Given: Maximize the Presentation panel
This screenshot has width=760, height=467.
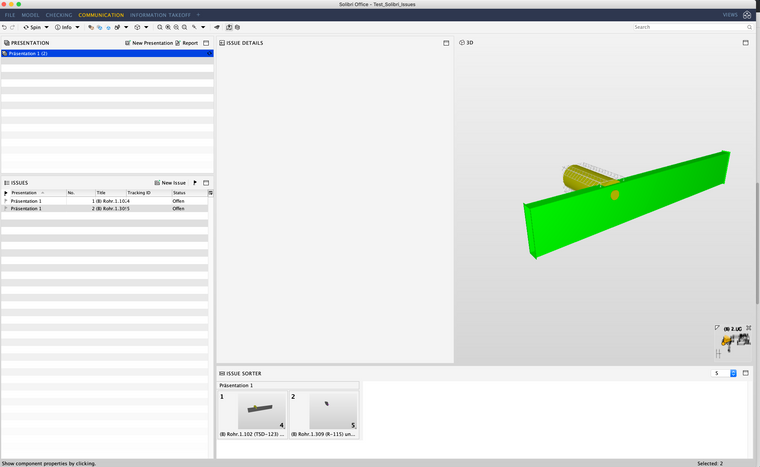Looking at the screenshot, I should [x=206, y=43].
